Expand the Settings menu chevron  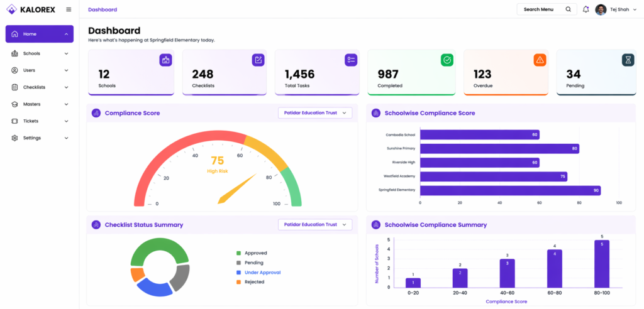pos(66,138)
